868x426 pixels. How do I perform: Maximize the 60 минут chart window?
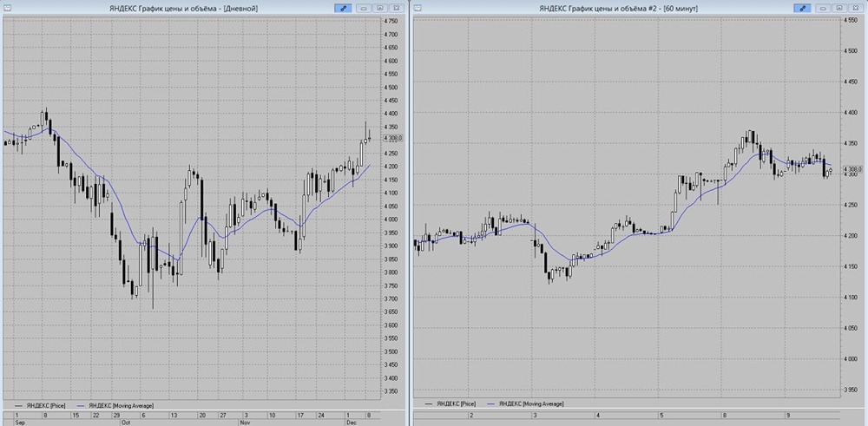pyautogui.click(x=839, y=8)
